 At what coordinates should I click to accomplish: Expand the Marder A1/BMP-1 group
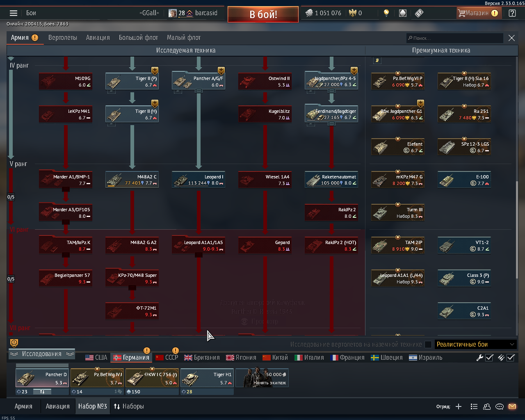(66, 189)
